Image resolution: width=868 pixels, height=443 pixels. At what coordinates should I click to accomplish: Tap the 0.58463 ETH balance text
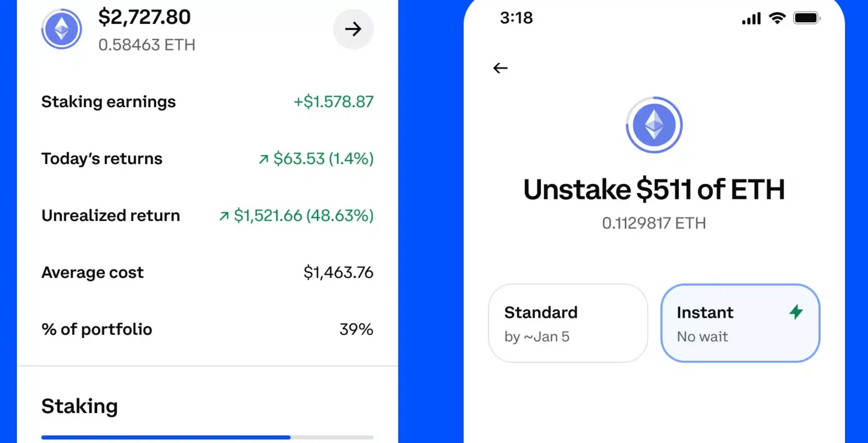point(147,45)
